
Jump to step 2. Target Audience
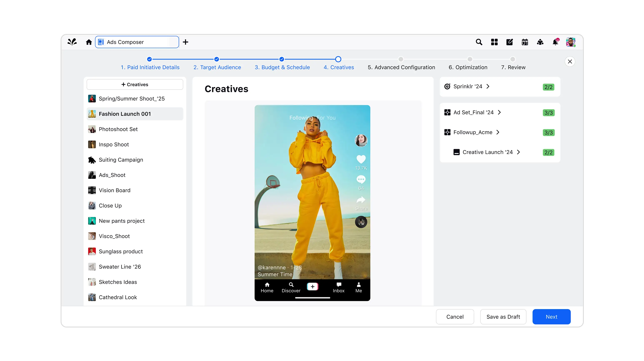217,67
